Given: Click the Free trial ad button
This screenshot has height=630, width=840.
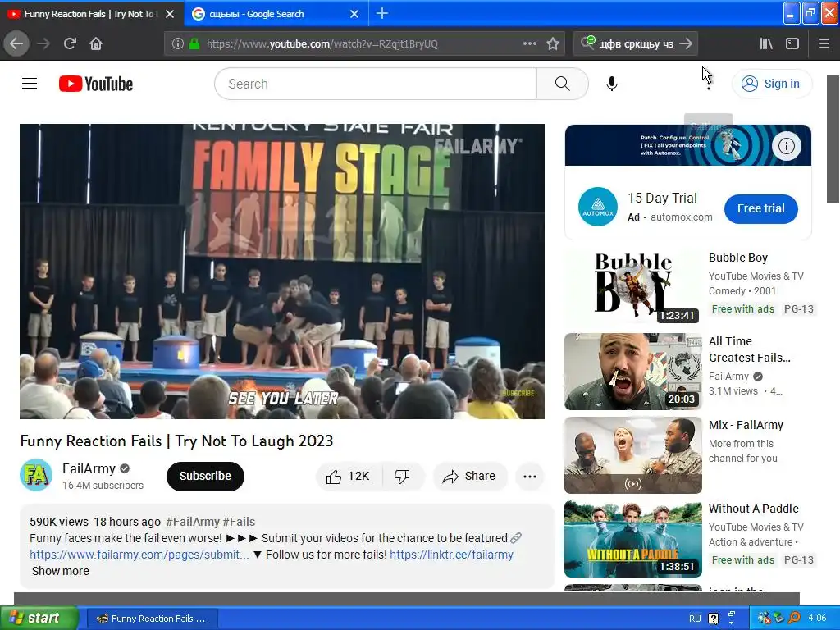Looking at the screenshot, I should click(760, 208).
